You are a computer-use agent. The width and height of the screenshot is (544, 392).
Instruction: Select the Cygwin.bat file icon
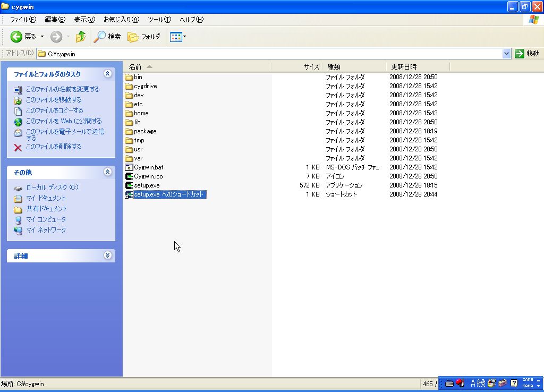click(x=129, y=167)
